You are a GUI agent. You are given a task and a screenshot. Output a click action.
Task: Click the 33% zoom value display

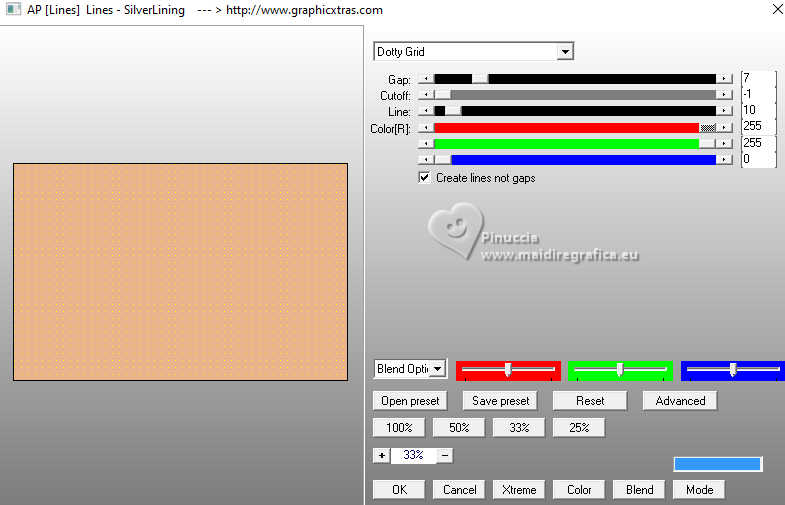[x=414, y=455]
